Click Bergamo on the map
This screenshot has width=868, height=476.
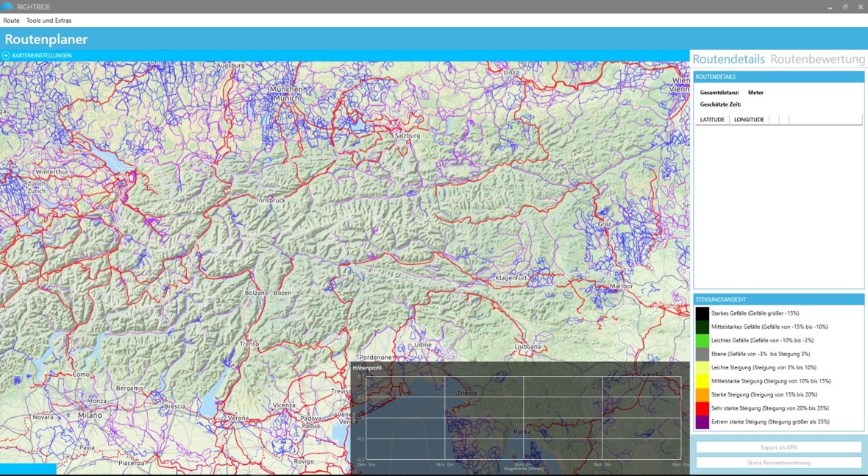pos(129,388)
